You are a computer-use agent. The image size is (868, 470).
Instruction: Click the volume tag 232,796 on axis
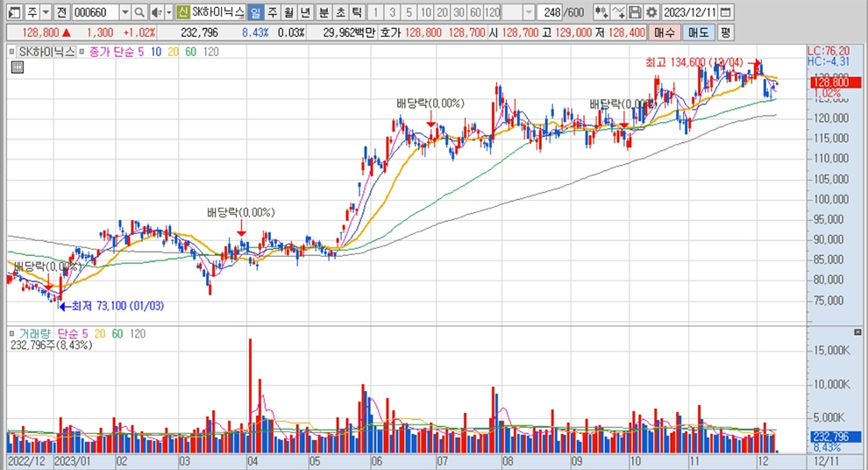[x=836, y=436]
